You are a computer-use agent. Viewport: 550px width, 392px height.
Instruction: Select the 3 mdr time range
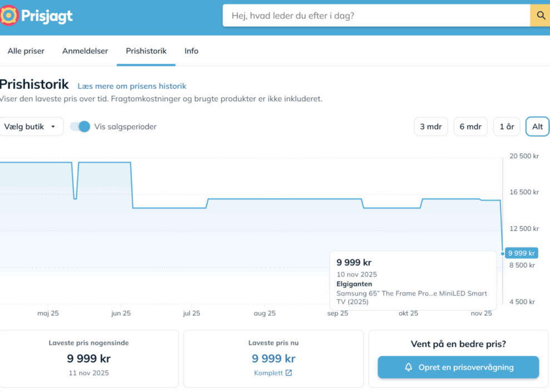(430, 127)
